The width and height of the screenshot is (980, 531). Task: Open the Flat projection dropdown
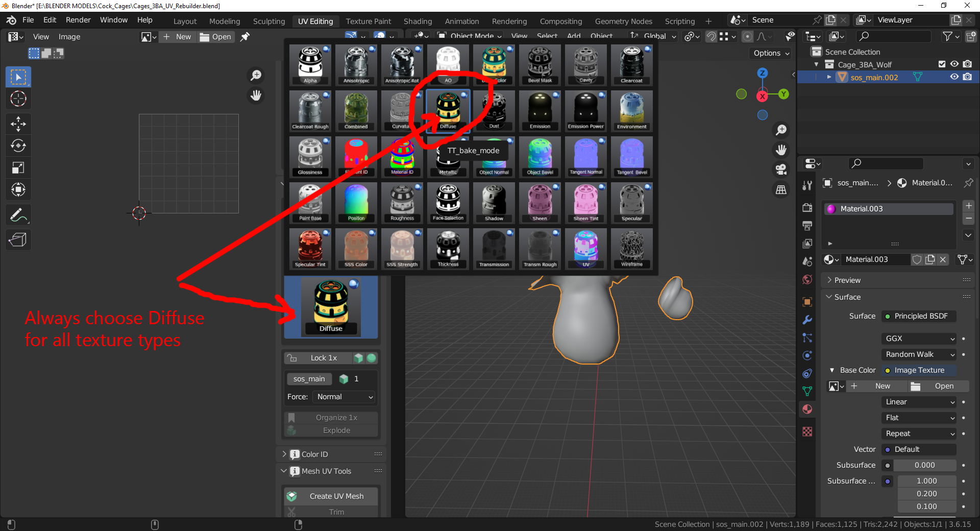(918, 418)
